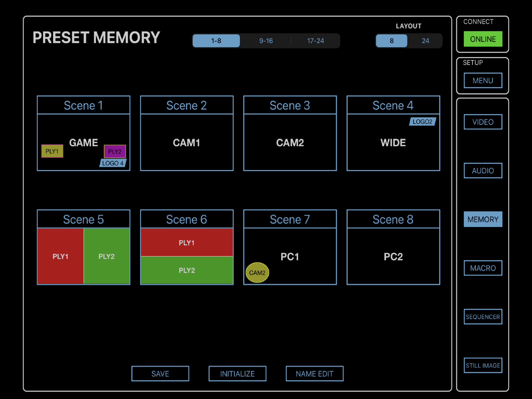Screen dimensions: 532x399
Task: Open the STILL IMAGE page
Action: pos(483,365)
